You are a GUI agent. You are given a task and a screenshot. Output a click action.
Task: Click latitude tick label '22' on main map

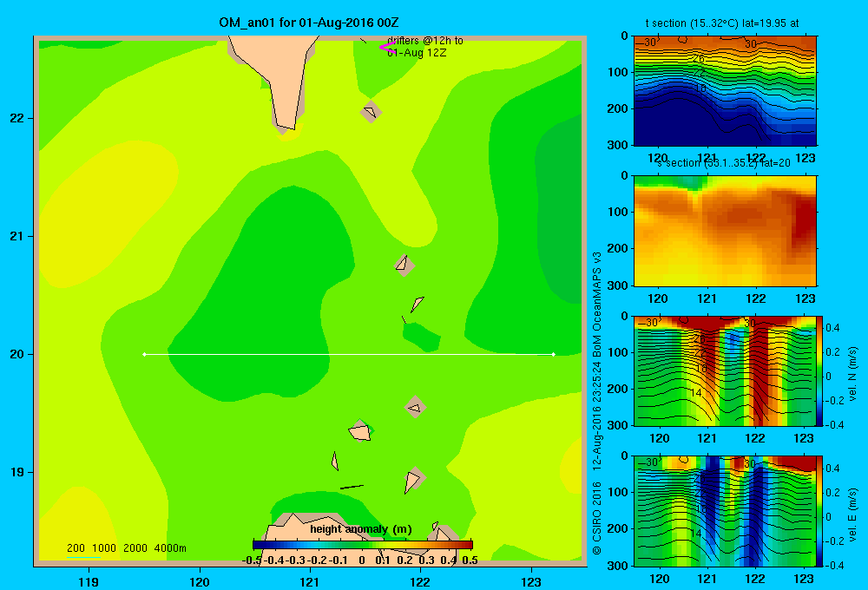[x=17, y=119]
